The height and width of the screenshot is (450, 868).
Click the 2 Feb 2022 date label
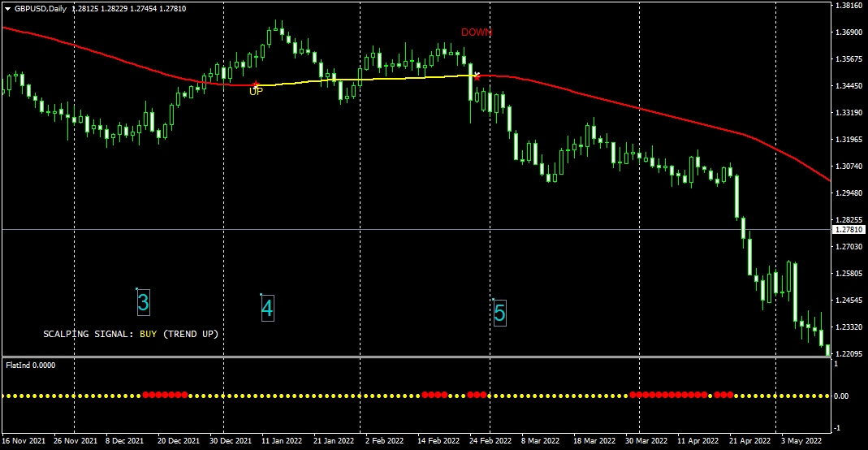tap(385, 441)
